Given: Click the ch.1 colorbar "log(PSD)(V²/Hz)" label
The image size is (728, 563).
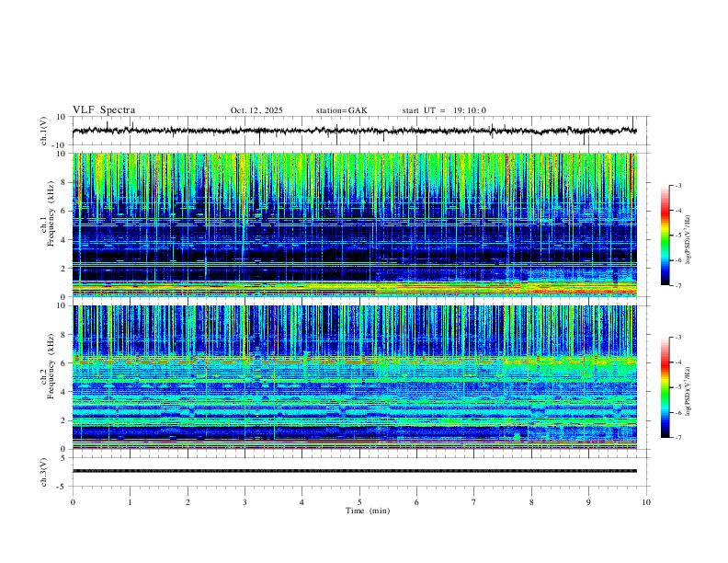Looking at the screenshot, I should pyautogui.click(x=688, y=240).
